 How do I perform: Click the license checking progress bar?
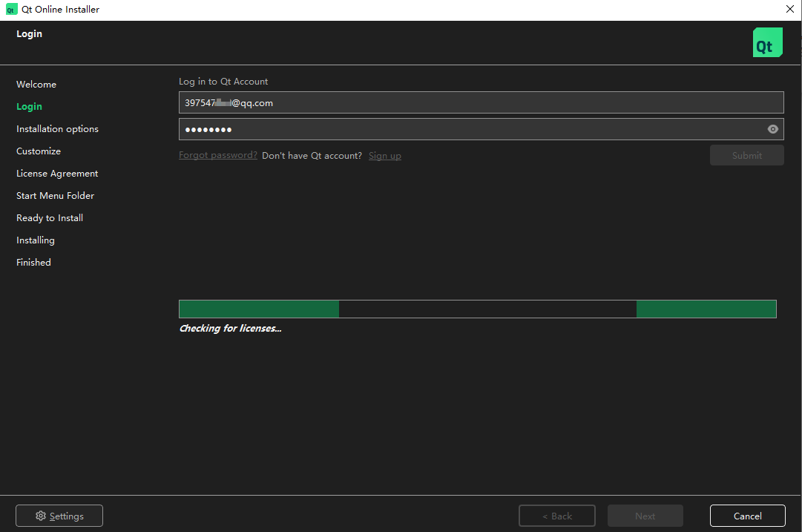tap(477, 309)
